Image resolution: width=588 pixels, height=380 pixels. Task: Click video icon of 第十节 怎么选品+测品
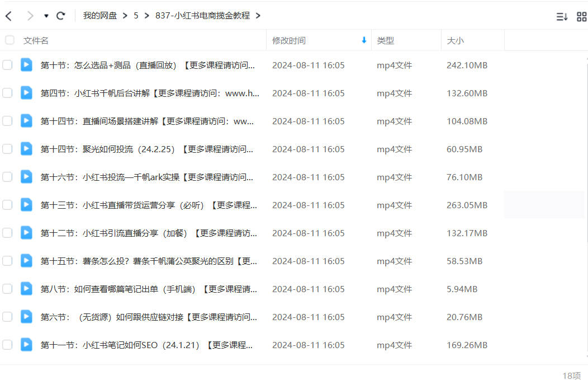coord(26,64)
